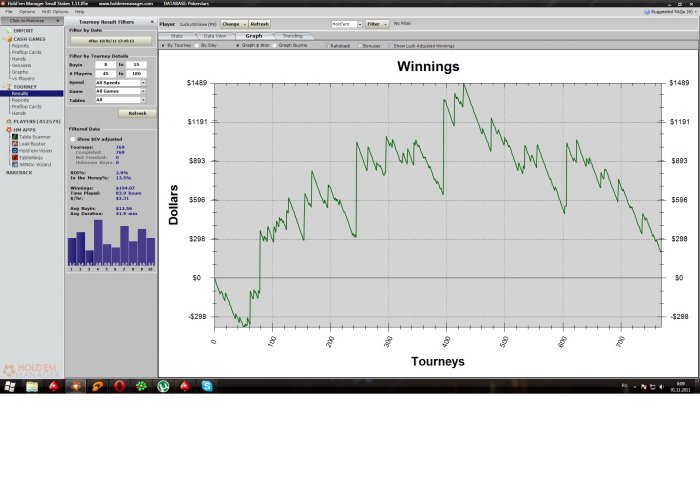Toggle Show Luck Adjusted Winnings checkbox
Viewport: 700px width, 503px height.
point(390,46)
